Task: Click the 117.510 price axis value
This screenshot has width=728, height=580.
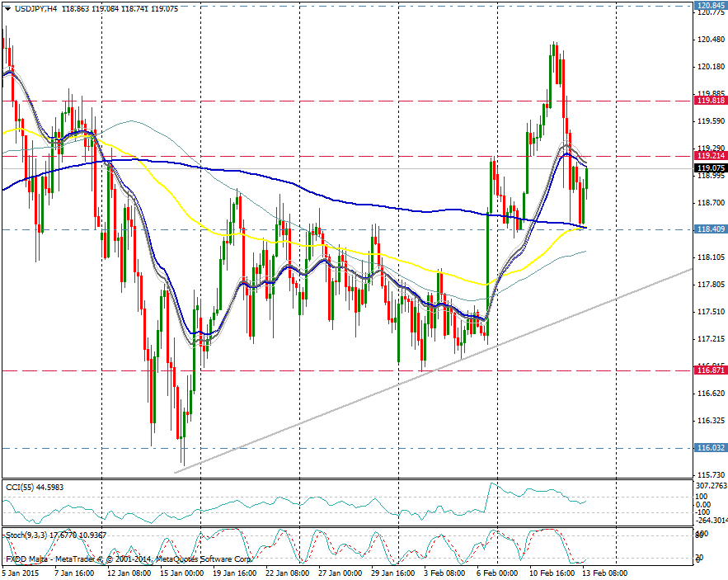Action: (710, 311)
